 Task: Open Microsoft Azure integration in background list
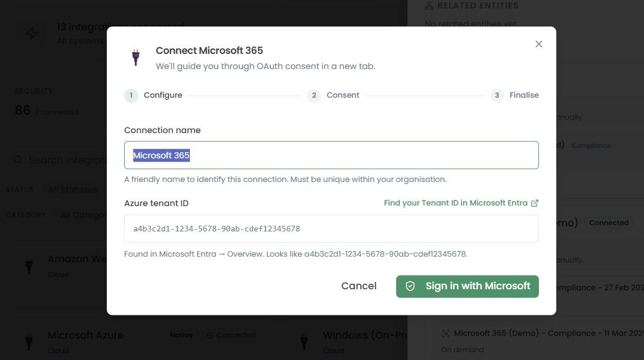85,335
